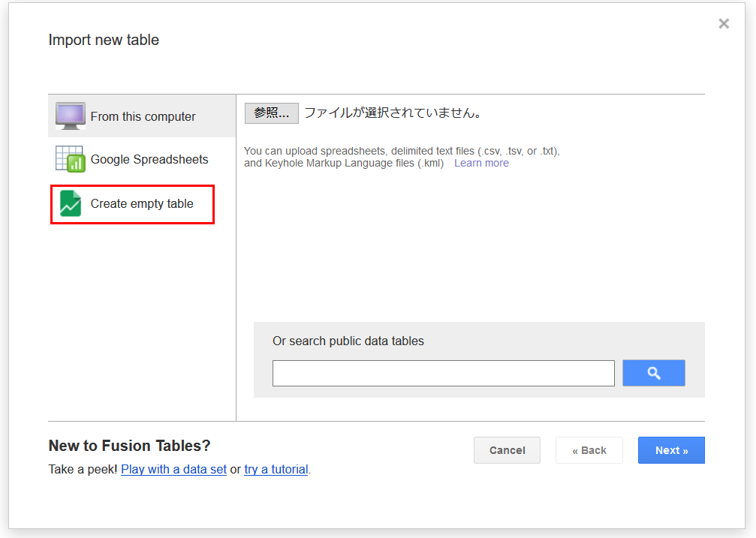Click the Import new table title

[x=104, y=40]
